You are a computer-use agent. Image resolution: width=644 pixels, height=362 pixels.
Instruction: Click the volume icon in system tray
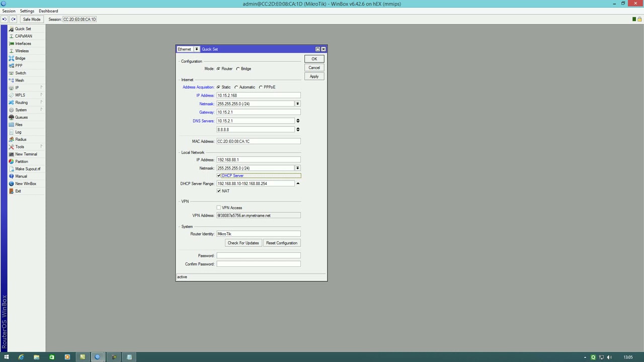click(x=609, y=357)
